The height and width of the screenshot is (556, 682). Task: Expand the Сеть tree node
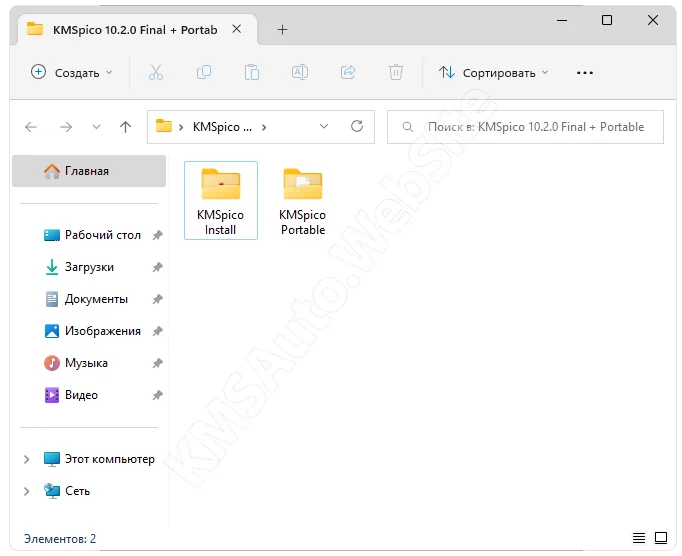tap(27, 491)
